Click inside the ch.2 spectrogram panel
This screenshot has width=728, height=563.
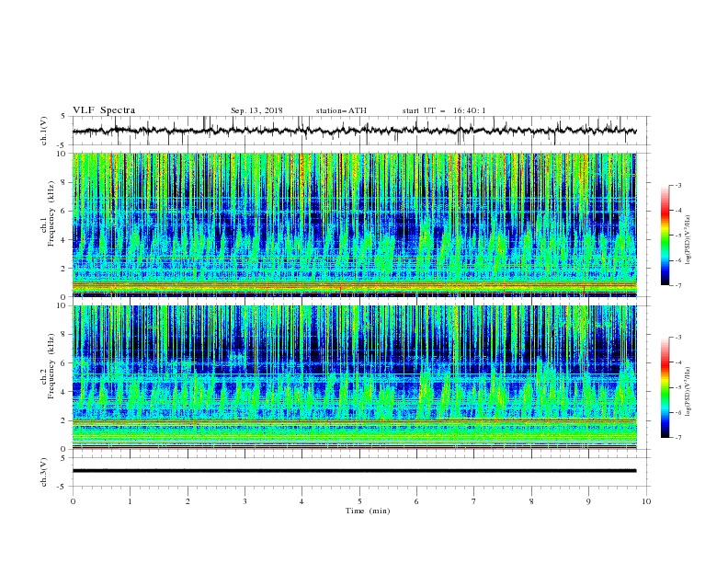click(354, 377)
